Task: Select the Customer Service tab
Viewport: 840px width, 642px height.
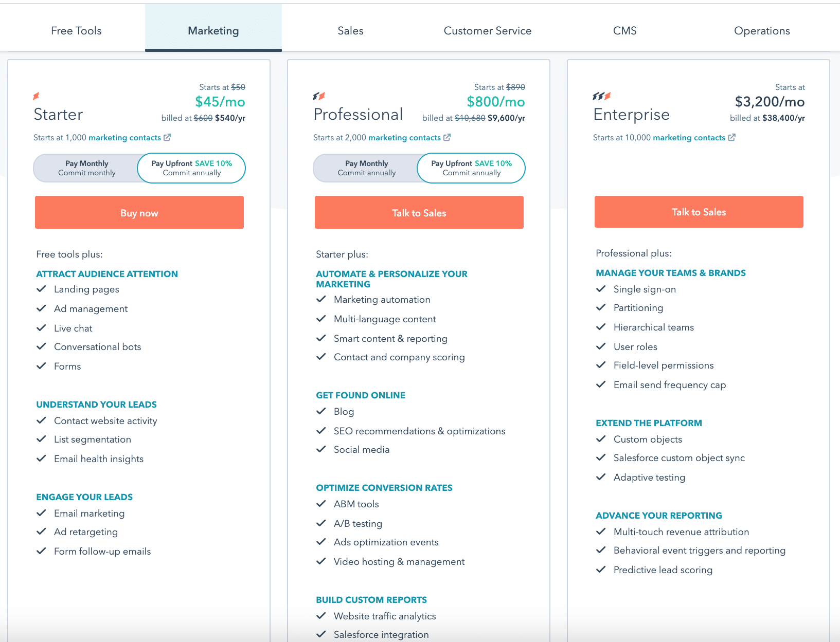Action: point(487,30)
